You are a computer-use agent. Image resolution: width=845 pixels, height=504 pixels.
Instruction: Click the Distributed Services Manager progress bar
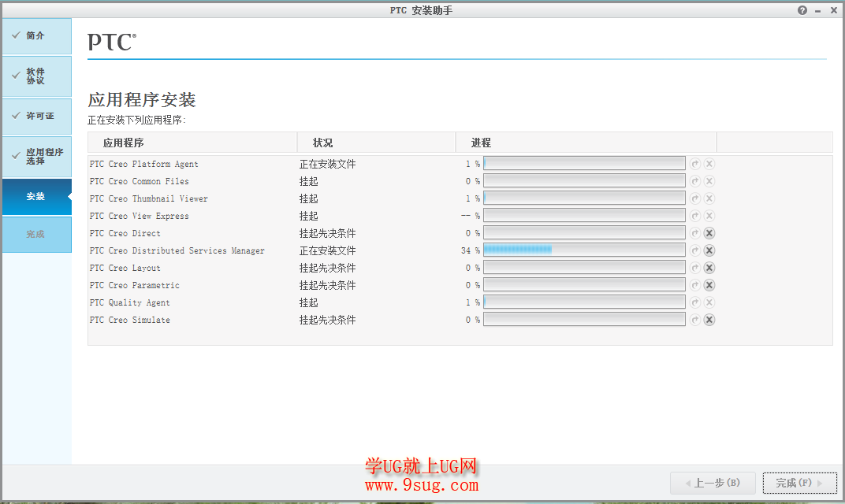584,250
